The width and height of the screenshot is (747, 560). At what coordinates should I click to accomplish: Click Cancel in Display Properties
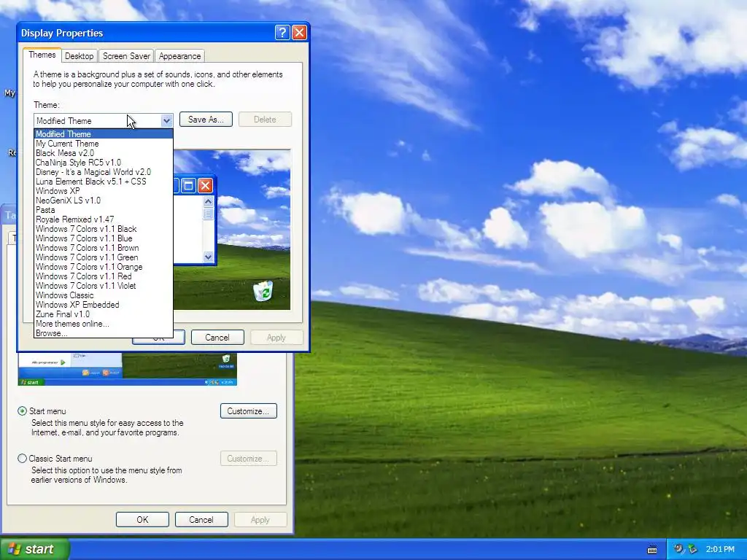(x=217, y=337)
